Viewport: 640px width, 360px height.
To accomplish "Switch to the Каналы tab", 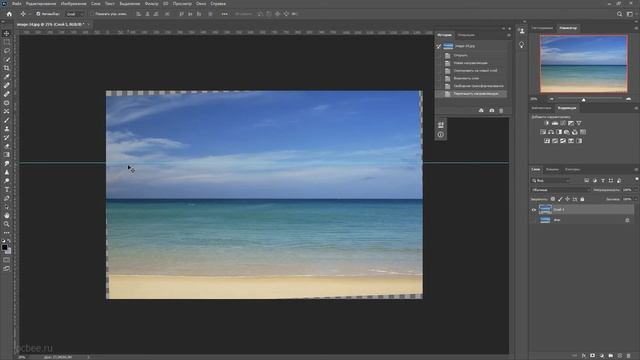I will [552, 169].
